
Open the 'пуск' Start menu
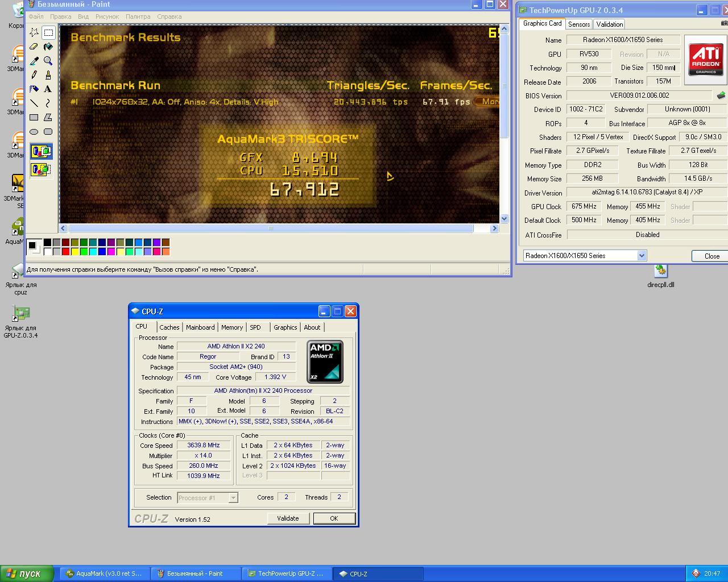[27, 573]
